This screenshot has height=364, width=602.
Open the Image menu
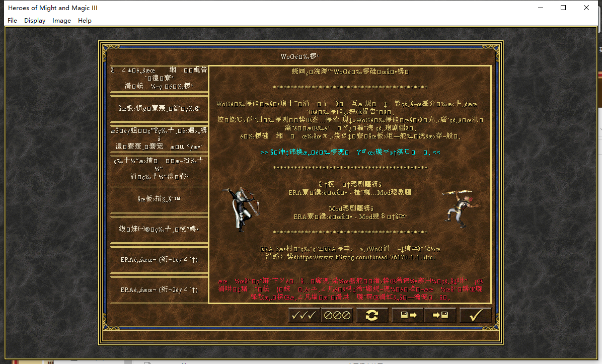pos(61,21)
